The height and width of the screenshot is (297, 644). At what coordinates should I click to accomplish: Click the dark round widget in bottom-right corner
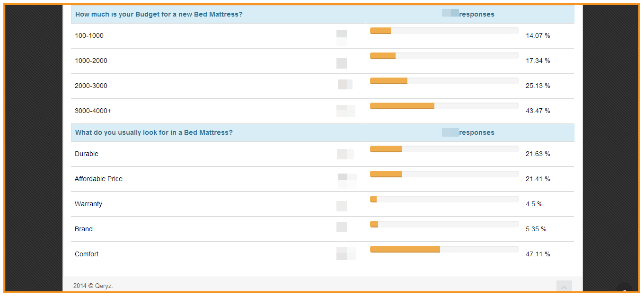[x=624, y=290]
